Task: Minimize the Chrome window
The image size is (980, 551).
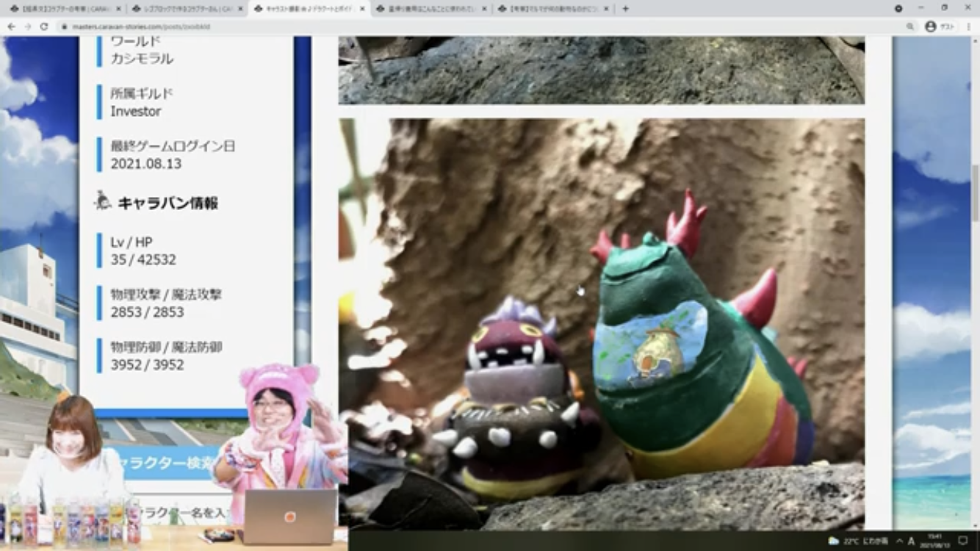Action: tap(921, 8)
